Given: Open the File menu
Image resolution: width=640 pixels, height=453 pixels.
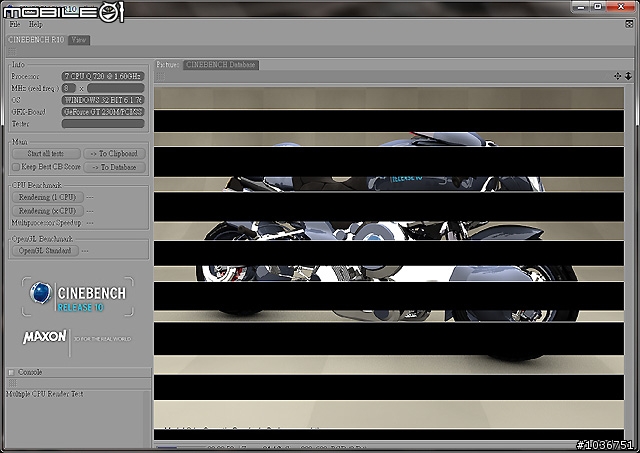Looking at the screenshot, I should [x=15, y=24].
